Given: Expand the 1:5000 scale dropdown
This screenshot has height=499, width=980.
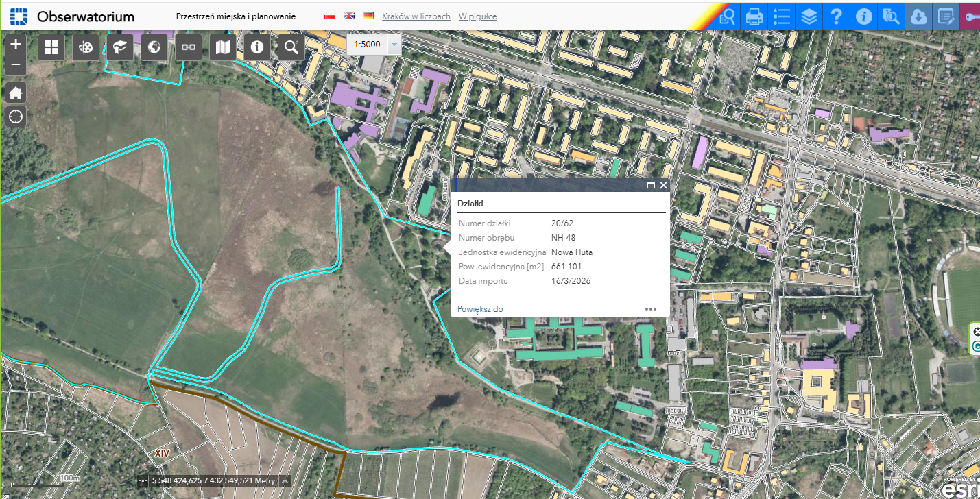Looking at the screenshot, I should click(x=394, y=45).
